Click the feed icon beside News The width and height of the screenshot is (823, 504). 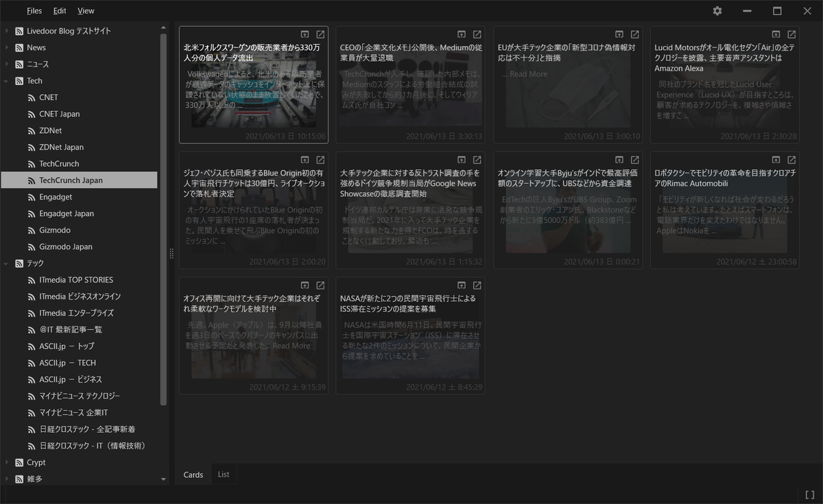pos(18,47)
